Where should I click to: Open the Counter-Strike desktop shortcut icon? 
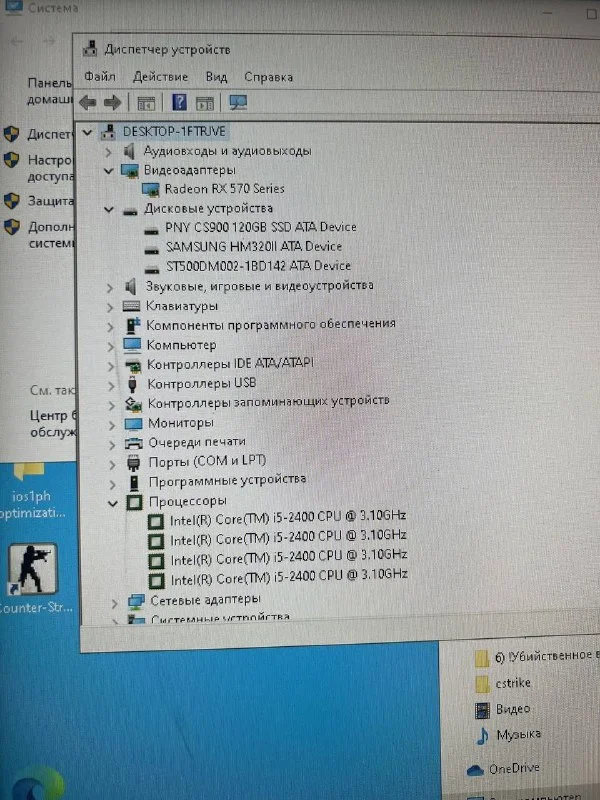(31, 570)
